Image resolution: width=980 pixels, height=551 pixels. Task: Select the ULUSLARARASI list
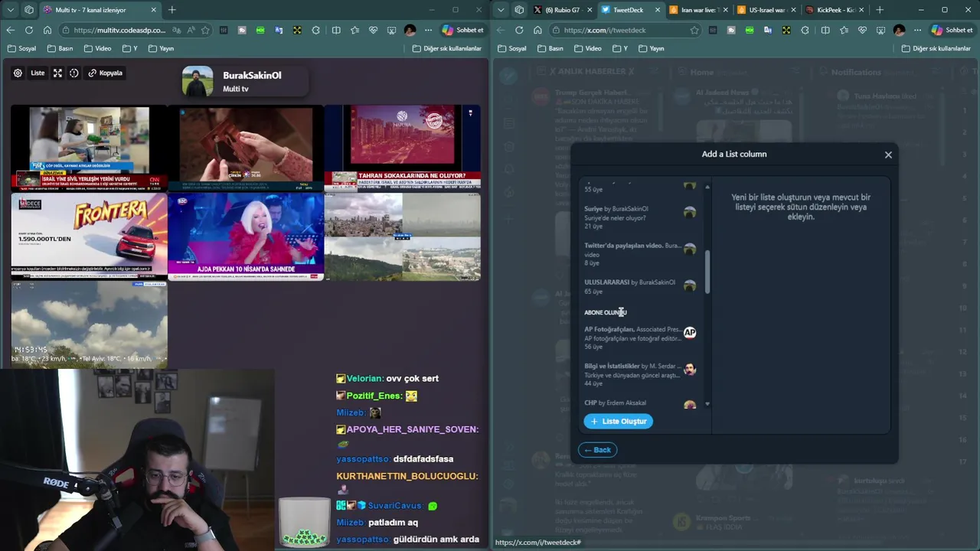click(x=639, y=286)
